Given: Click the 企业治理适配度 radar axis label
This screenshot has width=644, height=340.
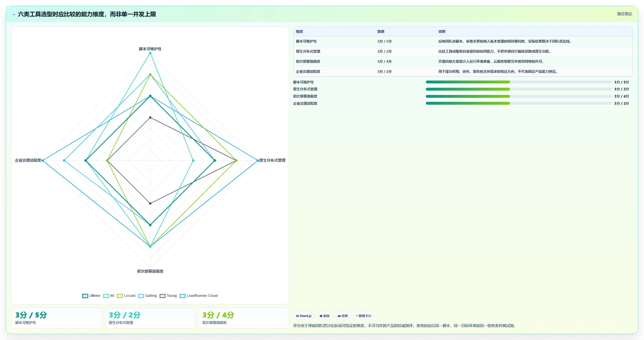Looking at the screenshot, I should click(x=28, y=160).
